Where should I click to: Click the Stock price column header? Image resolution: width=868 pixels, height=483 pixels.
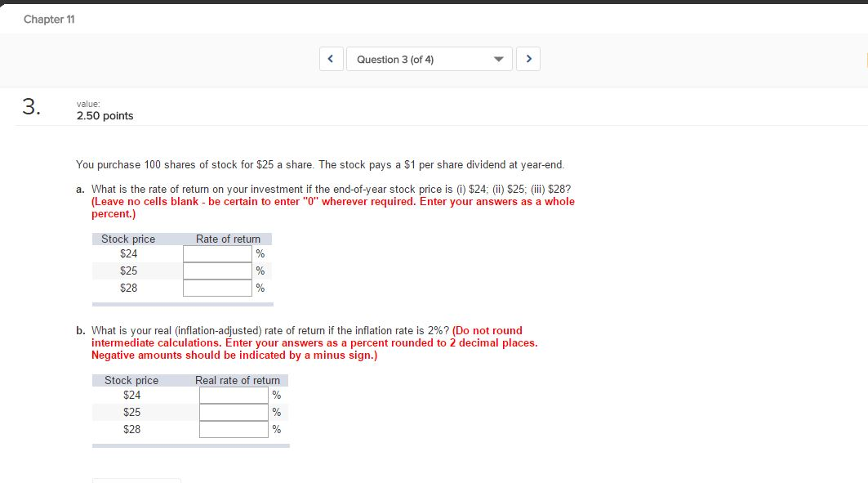(128, 239)
